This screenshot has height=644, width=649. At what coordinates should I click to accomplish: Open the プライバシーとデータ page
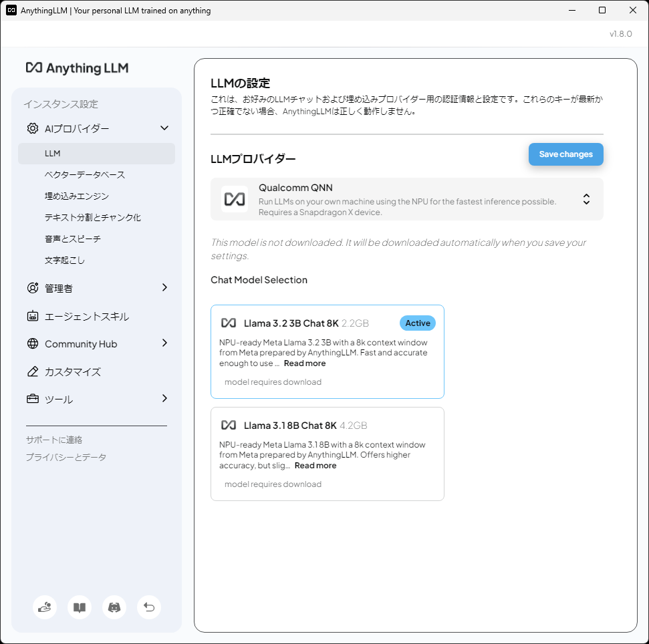pos(66,457)
